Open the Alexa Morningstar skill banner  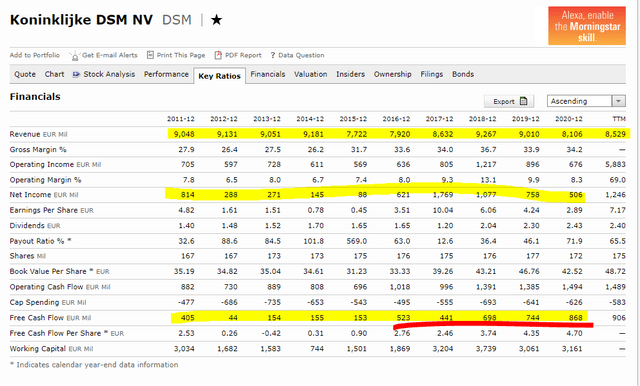point(587,26)
